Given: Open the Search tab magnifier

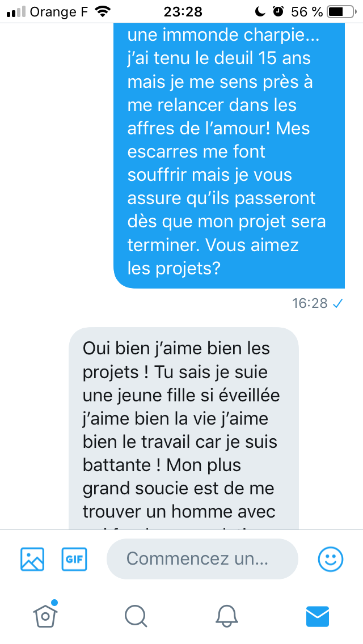Looking at the screenshot, I should (136, 616).
